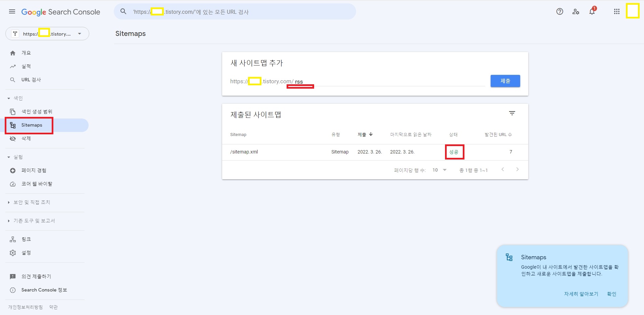Open URL 검사 menu item
This screenshot has width=644, height=315.
[31, 80]
